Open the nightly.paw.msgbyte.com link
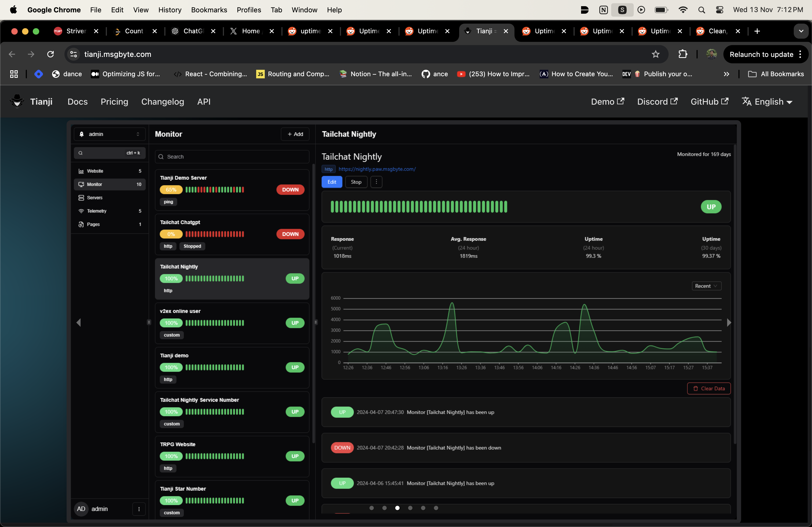This screenshot has width=812, height=527. pos(377,169)
